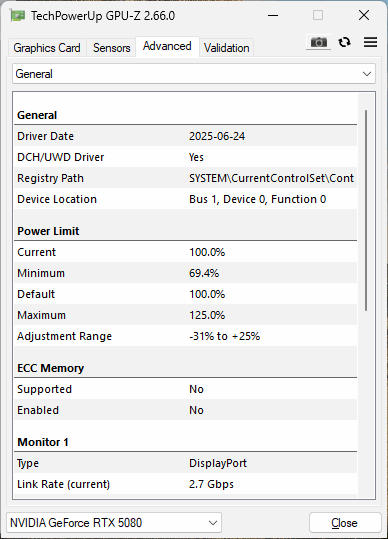Select the Validation tab
This screenshot has width=388, height=539.
click(226, 48)
